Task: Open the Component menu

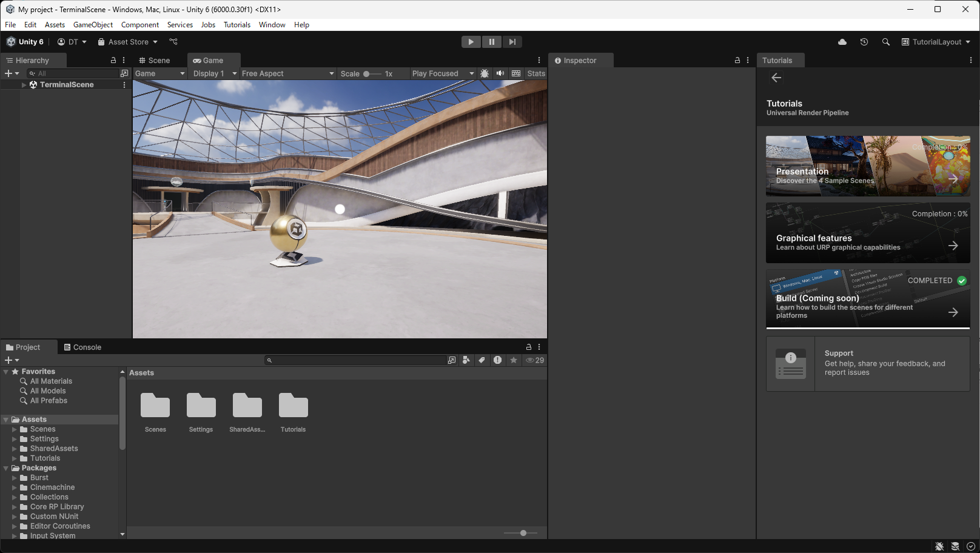Action: tap(140, 25)
